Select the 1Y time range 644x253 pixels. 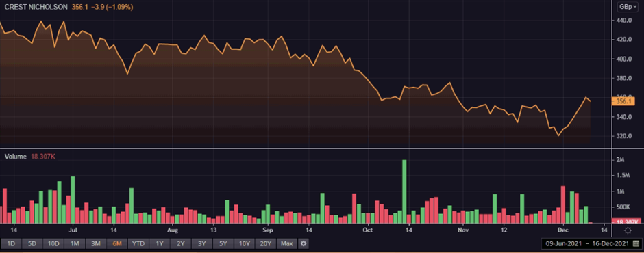[x=160, y=243]
